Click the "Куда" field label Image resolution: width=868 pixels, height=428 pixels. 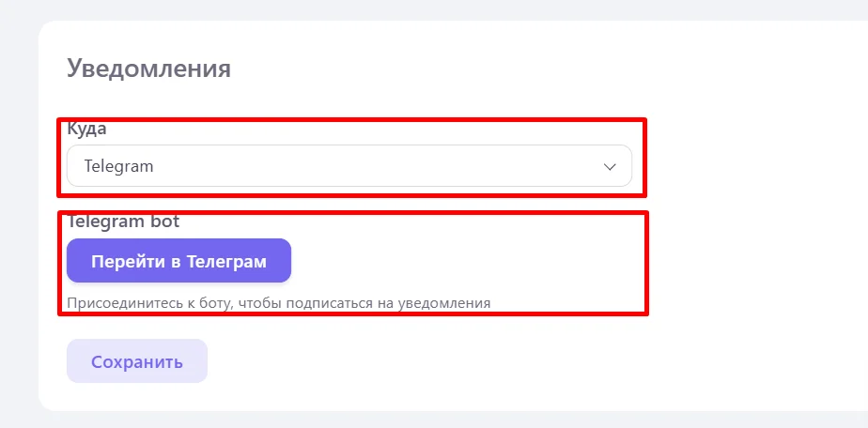click(x=87, y=130)
